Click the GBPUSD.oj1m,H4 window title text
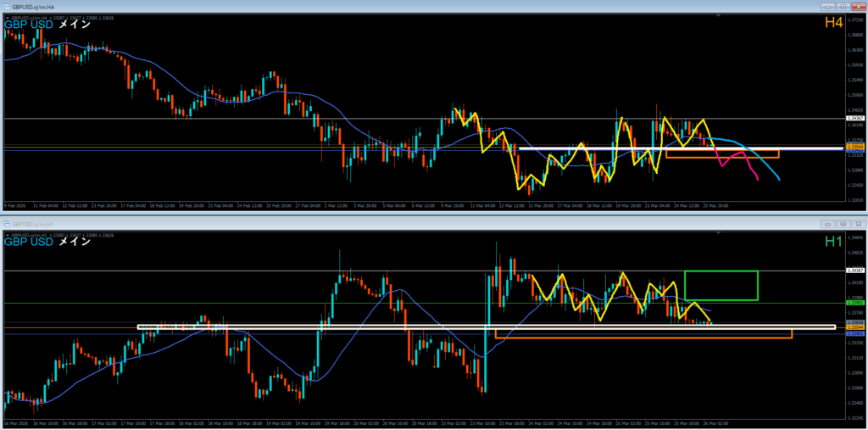 31,7
